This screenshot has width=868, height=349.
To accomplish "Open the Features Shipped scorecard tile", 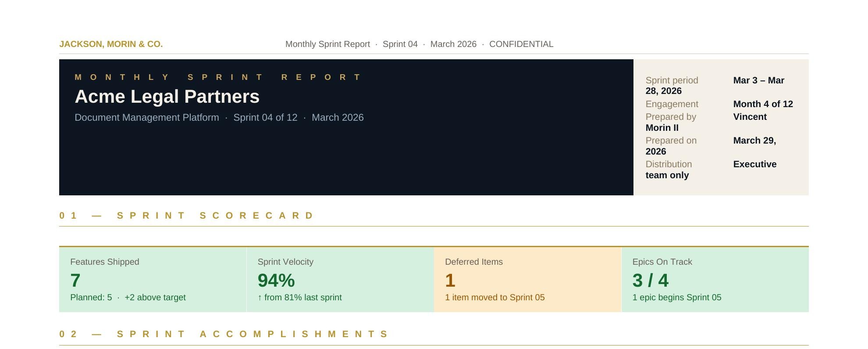I will pos(153,280).
